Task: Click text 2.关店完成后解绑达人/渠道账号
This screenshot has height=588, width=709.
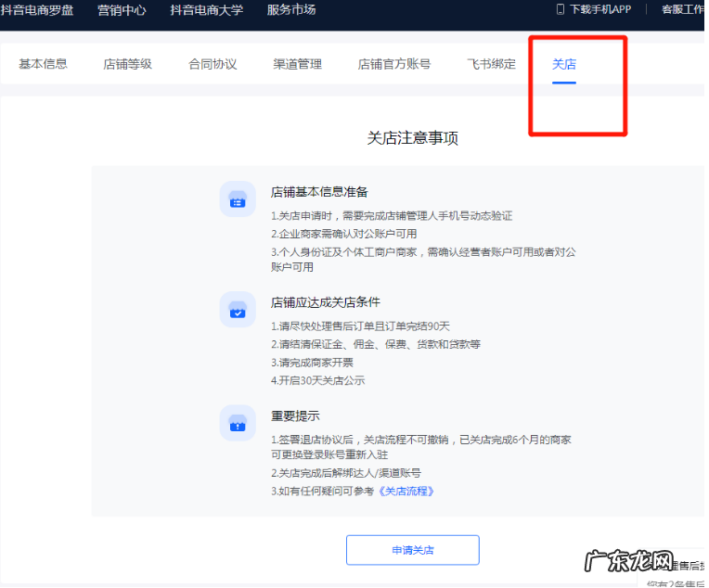Action: pos(346,473)
